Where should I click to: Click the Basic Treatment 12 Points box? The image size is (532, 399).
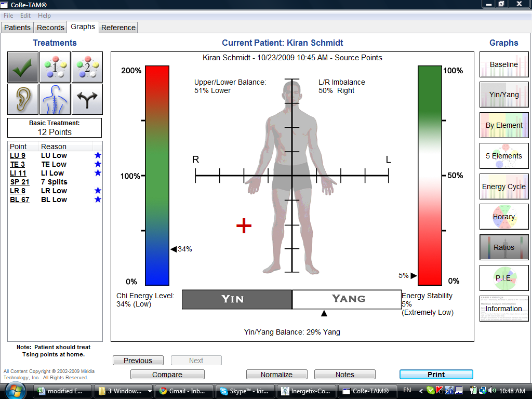click(x=55, y=128)
